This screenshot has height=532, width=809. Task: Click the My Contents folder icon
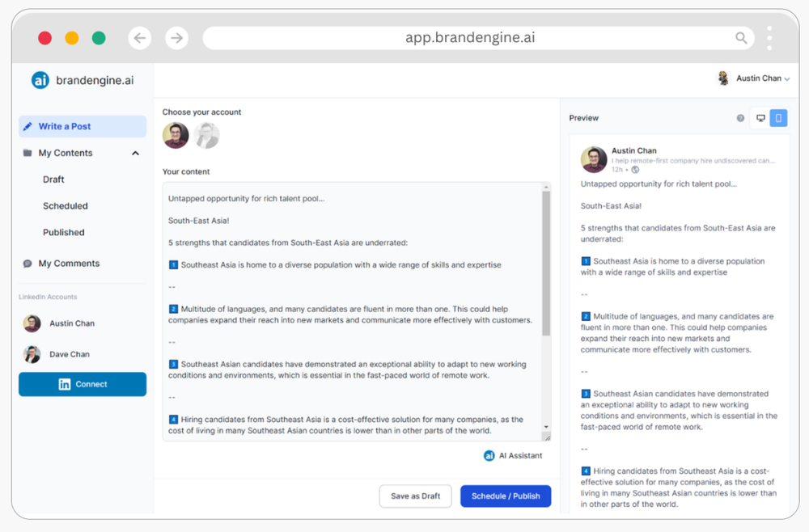point(28,153)
